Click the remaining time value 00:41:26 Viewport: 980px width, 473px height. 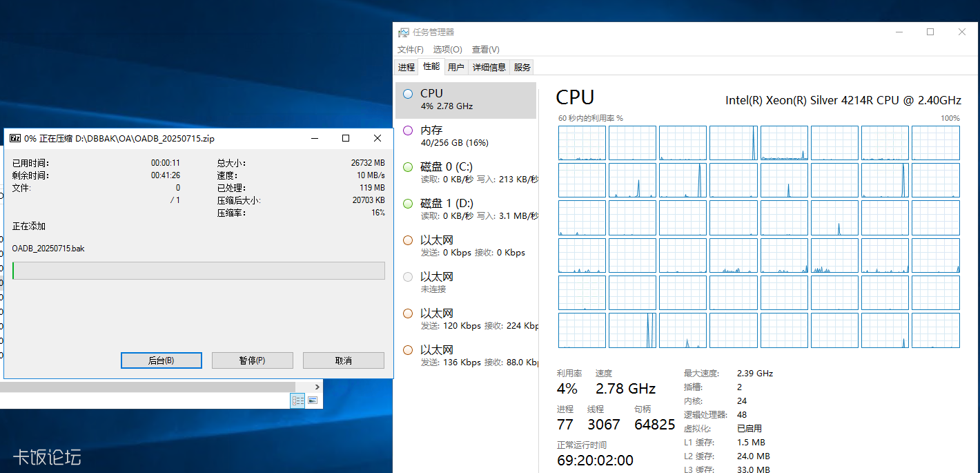166,175
